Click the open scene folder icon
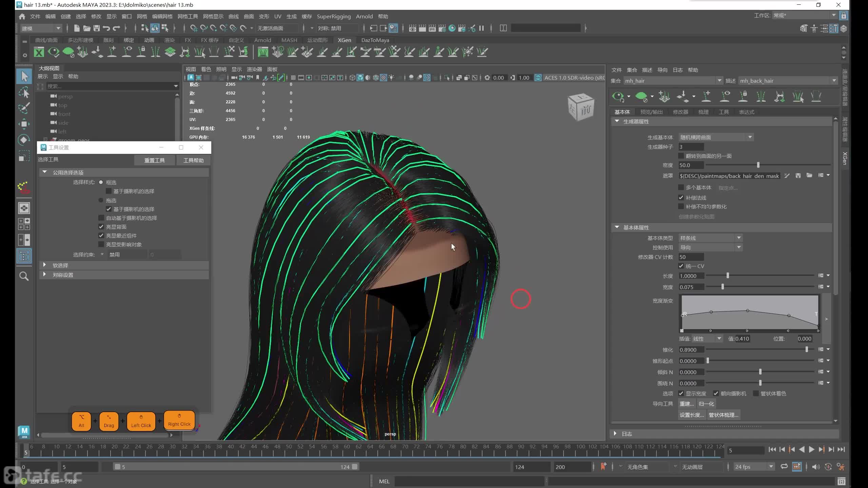This screenshot has height=488, width=868. 87,28
